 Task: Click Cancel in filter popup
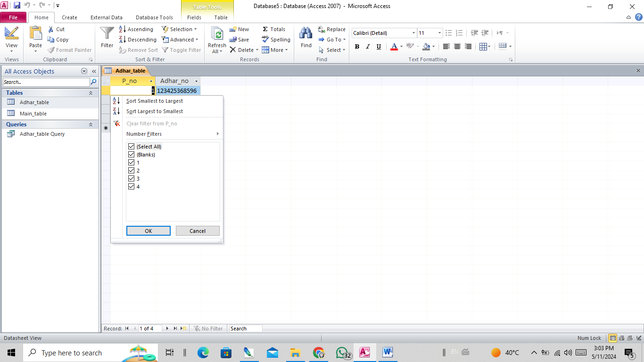click(x=198, y=231)
